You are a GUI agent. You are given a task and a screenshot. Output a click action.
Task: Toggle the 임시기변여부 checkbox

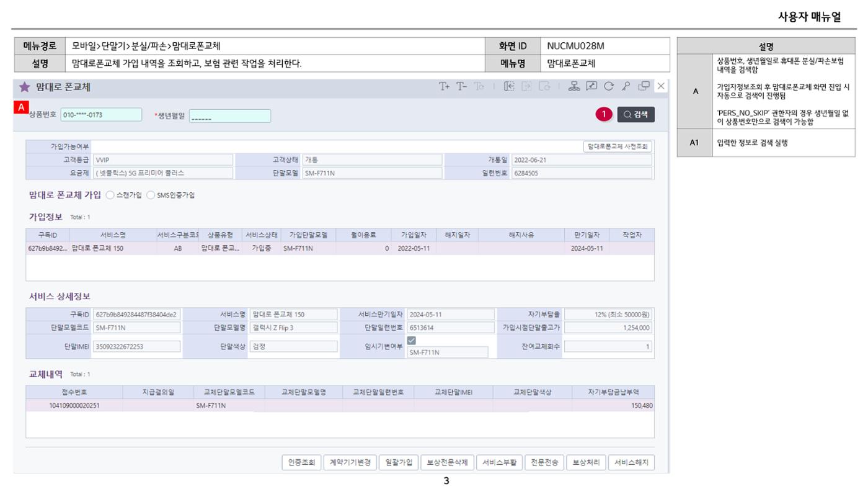click(412, 340)
